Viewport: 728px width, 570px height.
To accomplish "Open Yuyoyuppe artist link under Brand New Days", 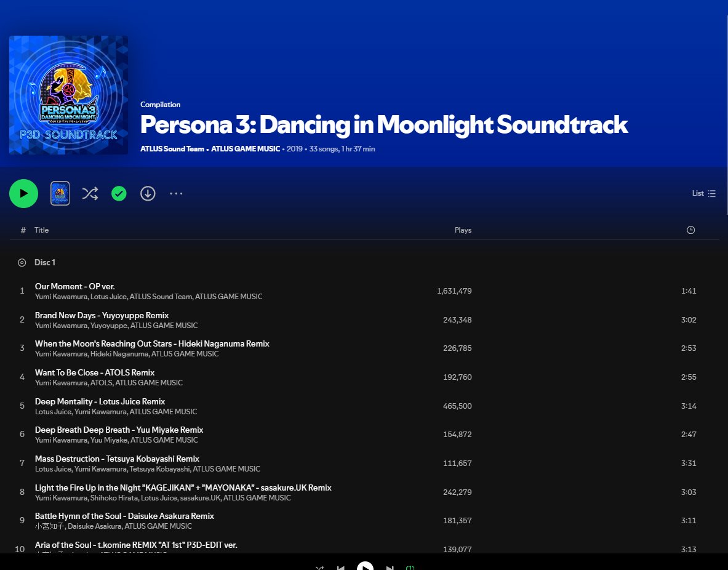I will 109,326.
